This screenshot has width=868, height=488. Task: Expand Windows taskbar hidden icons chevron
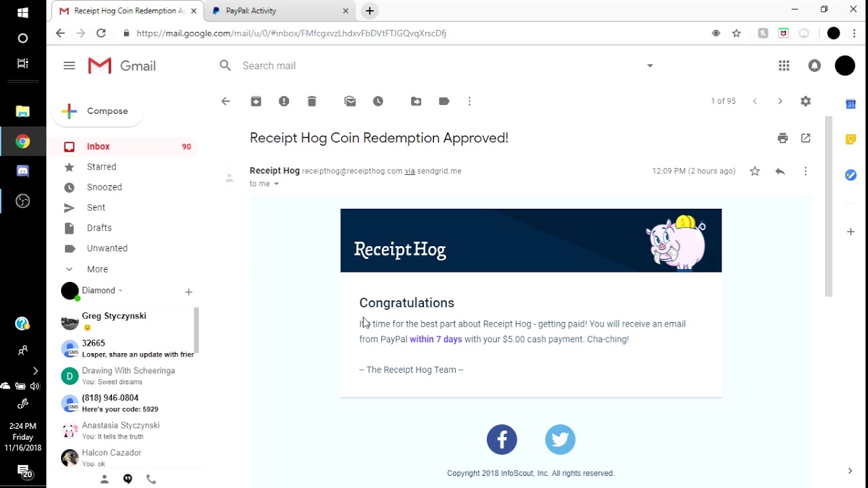click(35, 371)
